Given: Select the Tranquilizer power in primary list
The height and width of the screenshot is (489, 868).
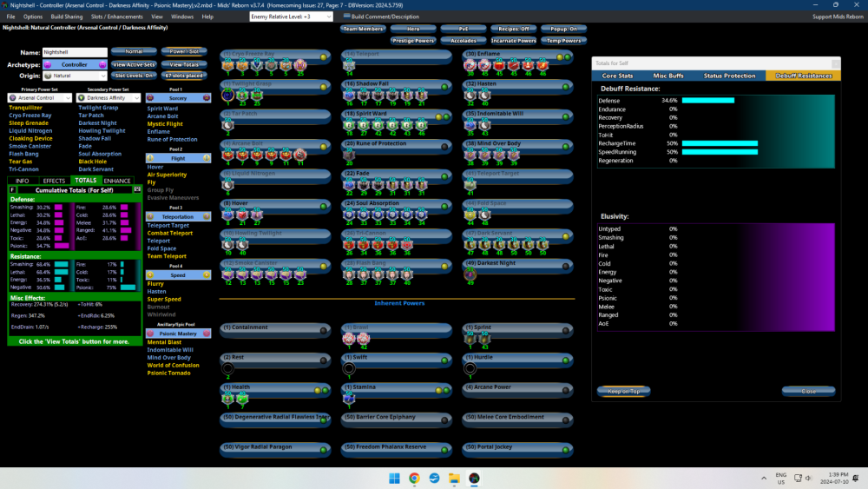Looking at the screenshot, I should pos(25,108).
